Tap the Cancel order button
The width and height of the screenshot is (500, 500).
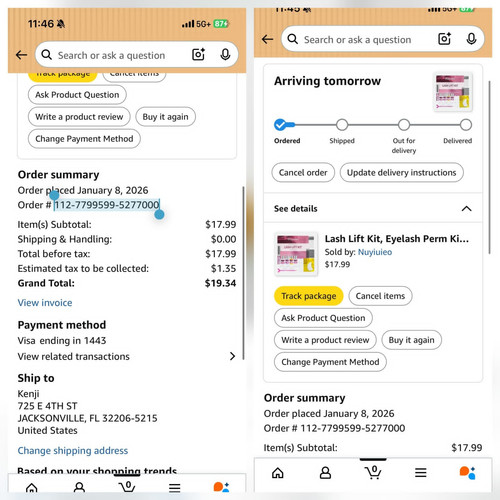[x=303, y=173]
